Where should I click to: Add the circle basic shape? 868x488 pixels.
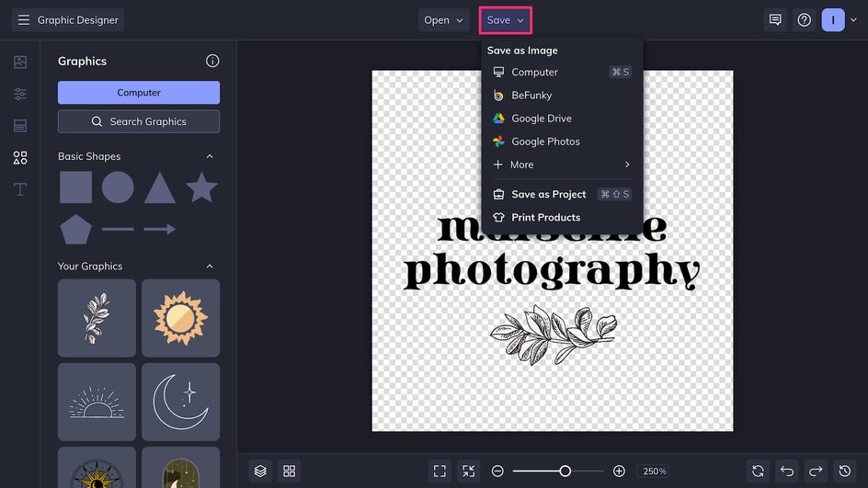(x=118, y=187)
